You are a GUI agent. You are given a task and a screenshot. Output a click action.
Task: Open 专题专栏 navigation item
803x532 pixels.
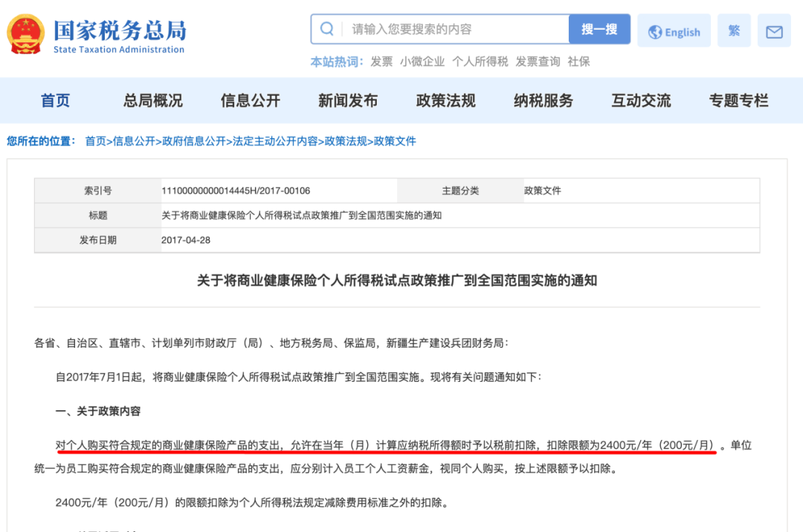[x=738, y=100]
